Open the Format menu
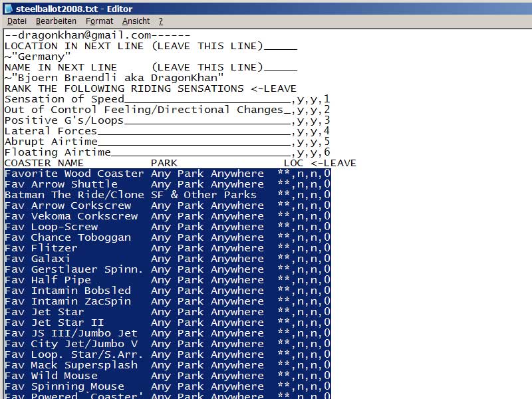The width and height of the screenshot is (532, 399). pos(98,21)
